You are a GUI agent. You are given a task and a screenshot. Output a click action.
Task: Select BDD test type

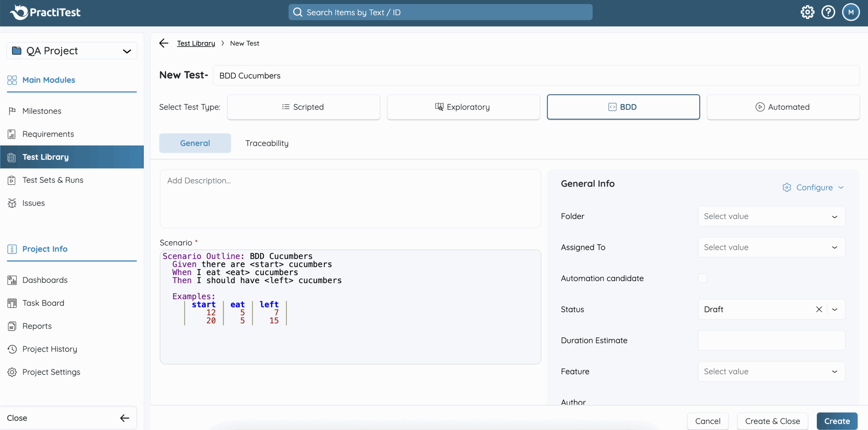tap(623, 107)
